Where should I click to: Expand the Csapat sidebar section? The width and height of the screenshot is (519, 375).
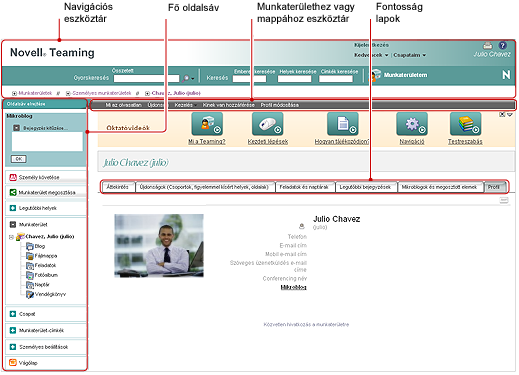click(x=13, y=314)
